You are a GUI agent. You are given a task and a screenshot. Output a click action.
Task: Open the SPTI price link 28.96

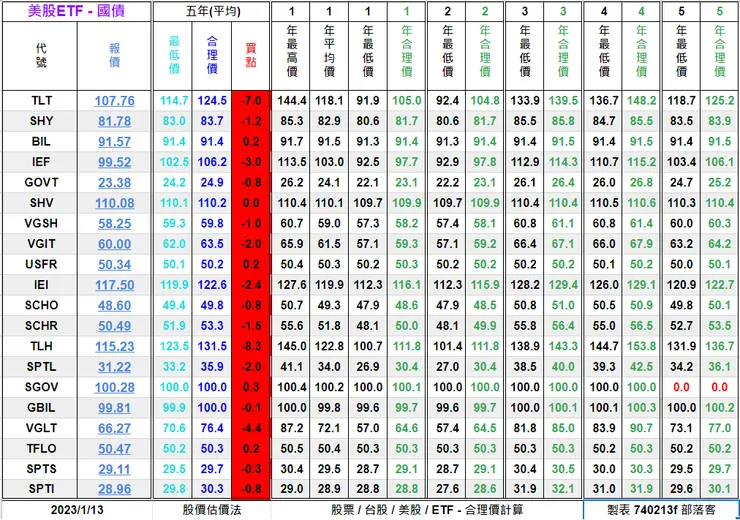pyautogui.click(x=114, y=489)
